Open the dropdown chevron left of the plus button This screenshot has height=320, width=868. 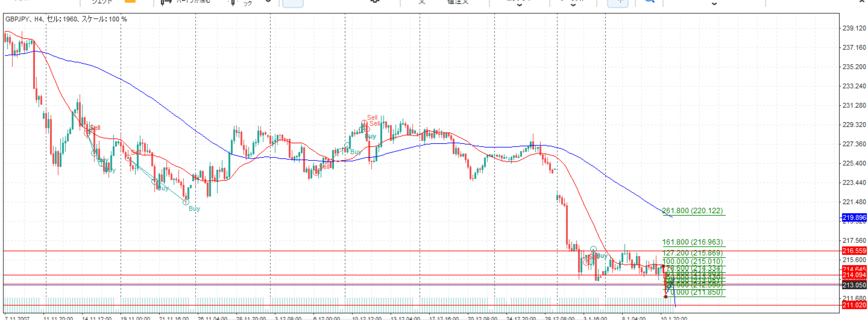coord(573,5)
